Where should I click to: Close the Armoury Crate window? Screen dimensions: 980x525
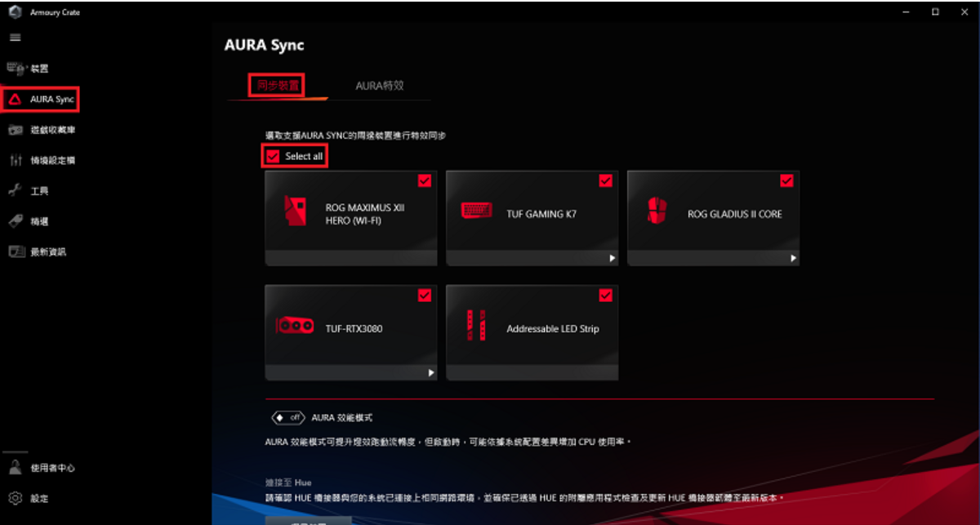click(964, 11)
